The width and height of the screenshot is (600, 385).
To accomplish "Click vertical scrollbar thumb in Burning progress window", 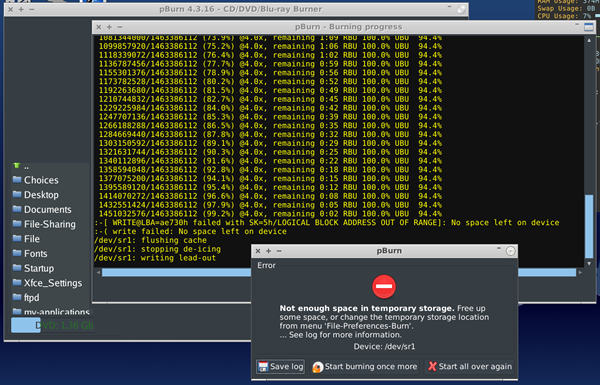I will [x=589, y=226].
